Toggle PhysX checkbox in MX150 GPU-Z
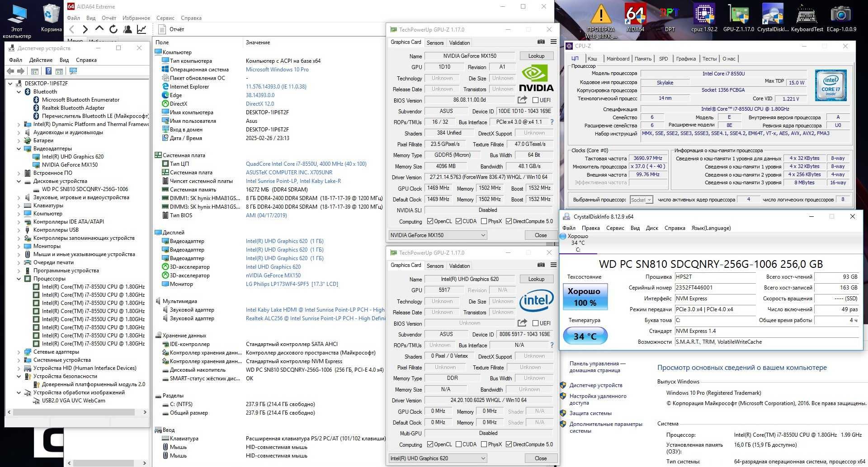 (x=484, y=221)
